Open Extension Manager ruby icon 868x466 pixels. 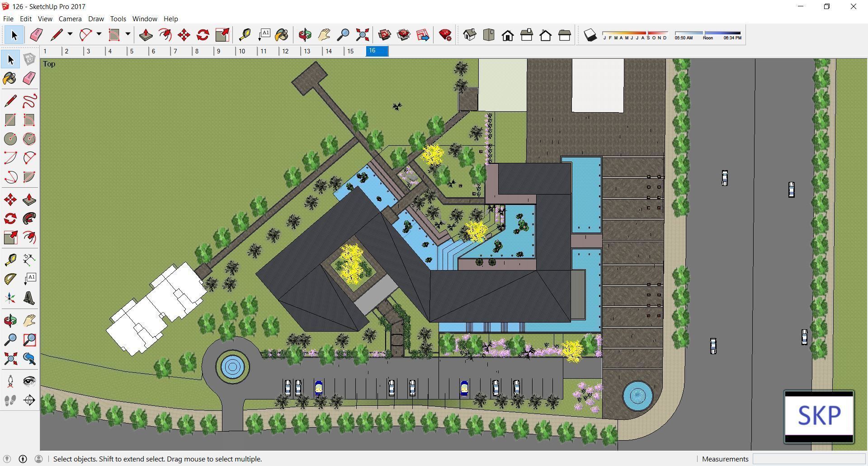[x=445, y=35]
